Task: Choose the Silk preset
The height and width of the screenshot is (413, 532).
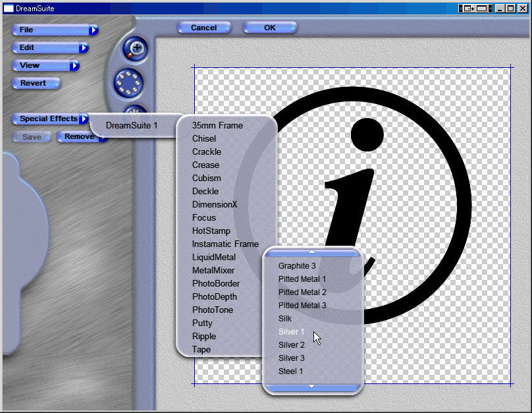Action: [285, 319]
